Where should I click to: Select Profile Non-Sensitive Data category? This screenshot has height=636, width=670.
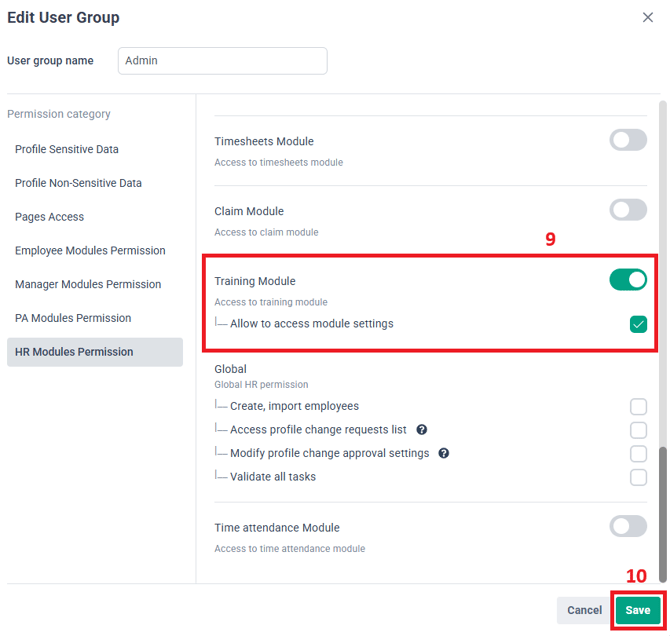click(x=78, y=183)
